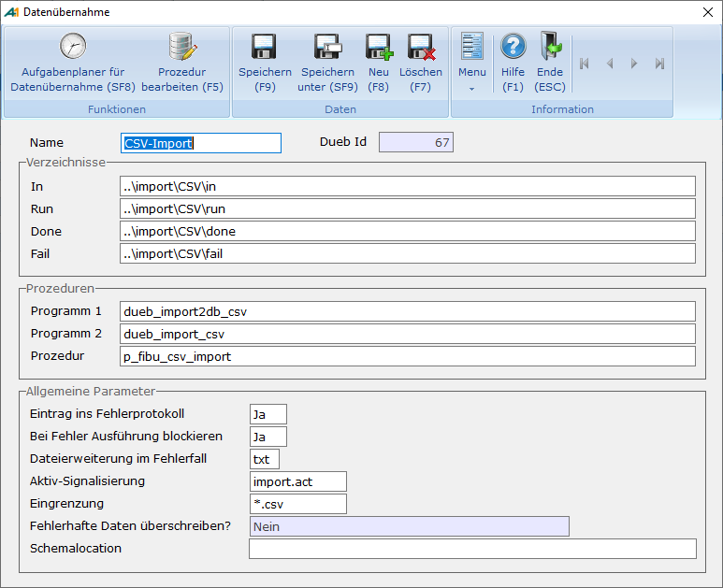Close the Datenübernahme window
Viewport: 723px width, 588px height.
(x=708, y=12)
